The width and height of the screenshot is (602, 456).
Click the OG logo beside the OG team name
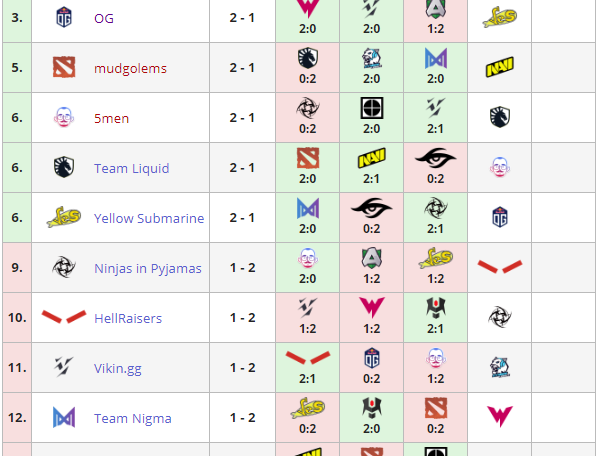pos(64,17)
